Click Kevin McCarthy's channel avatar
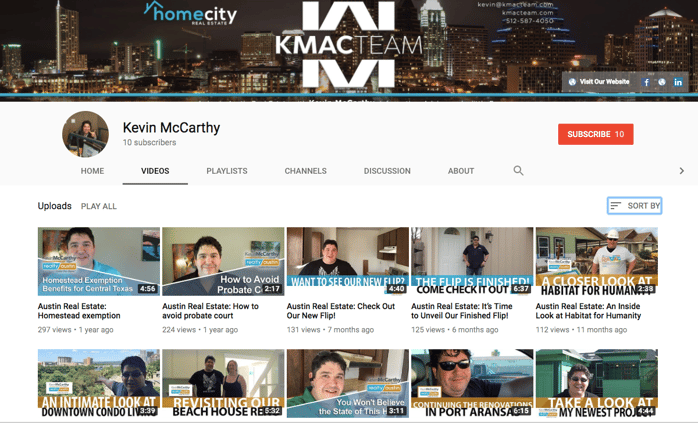The width and height of the screenshot is (698, 423). coord(85,134)
